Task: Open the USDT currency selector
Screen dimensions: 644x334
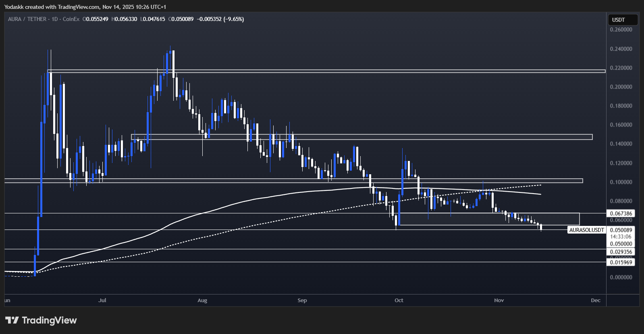Action: pos(622,20)
